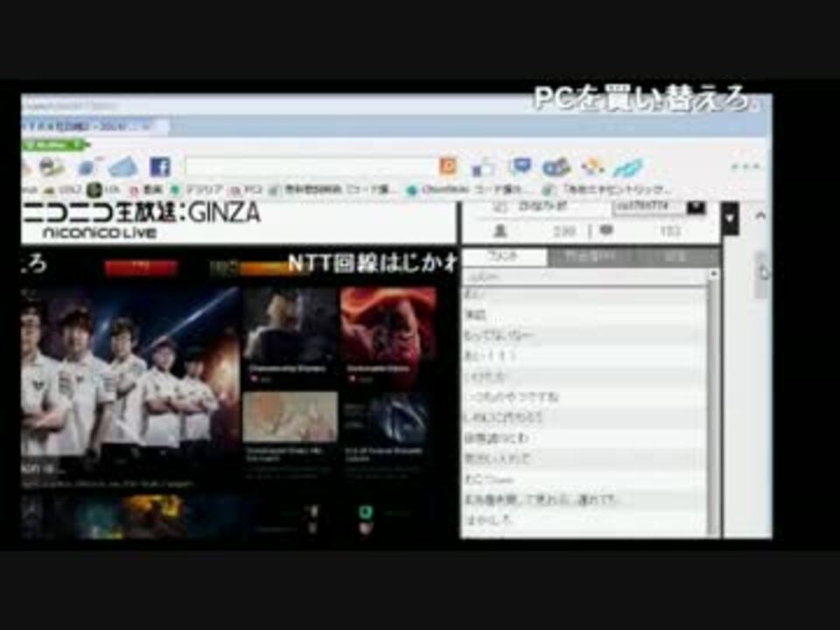Click the bookmark with the teal circle icon
Image resolution: width=840 pixels, height=630 pixels.
click(x=467, y=189)
